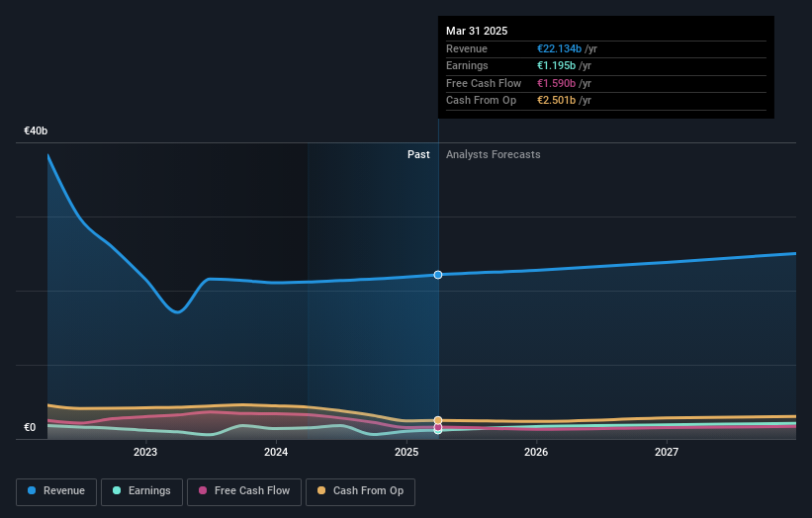Click the 2025 x-axis label
This screenshot has height=518, width=812.
(406, 453)
